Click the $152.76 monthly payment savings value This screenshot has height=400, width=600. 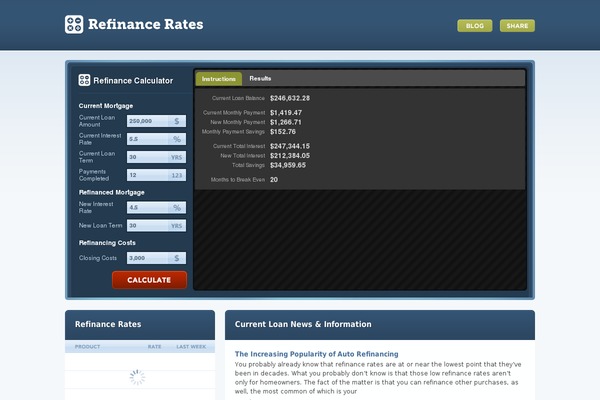coord(283,132)
